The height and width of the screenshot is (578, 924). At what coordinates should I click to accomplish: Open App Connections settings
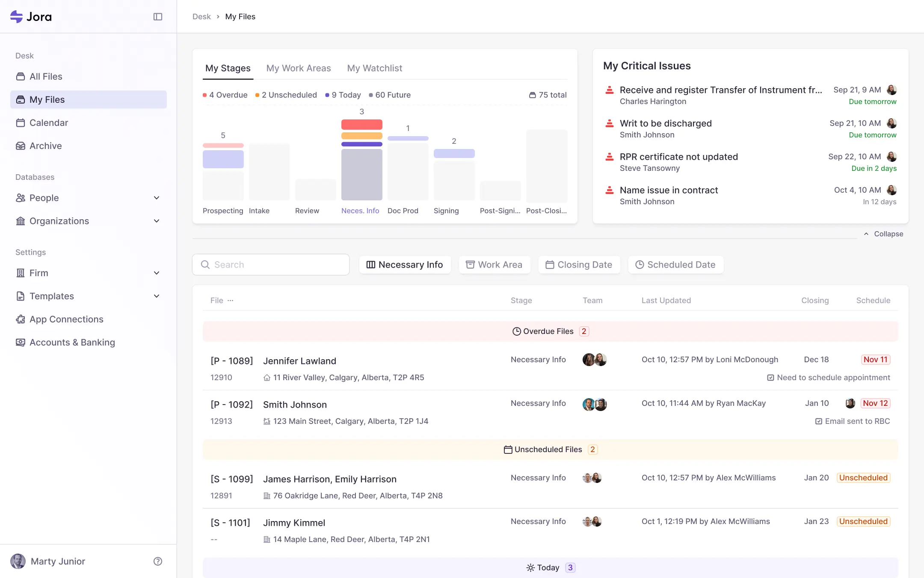(x=66, y=319)
